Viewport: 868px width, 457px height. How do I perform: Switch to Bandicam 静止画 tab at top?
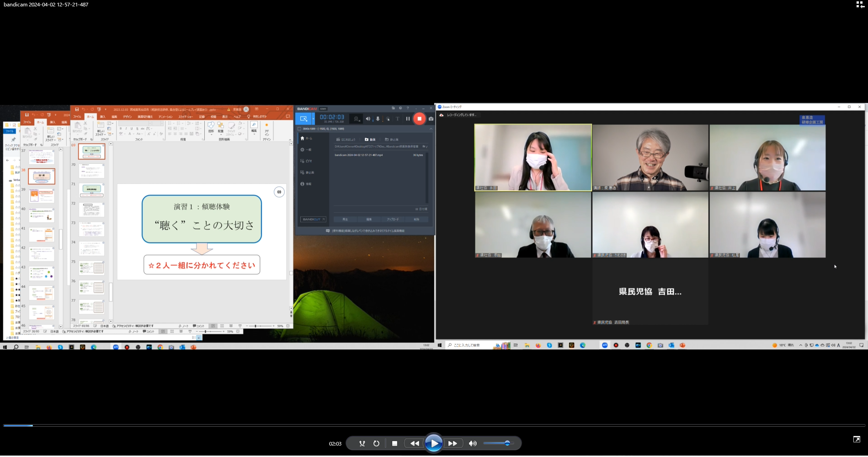point(392,140)
